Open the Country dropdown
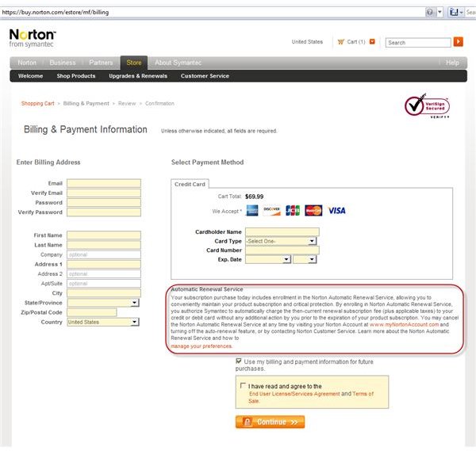476x451 pixels. pyautogui.click(x=103, y=322)
